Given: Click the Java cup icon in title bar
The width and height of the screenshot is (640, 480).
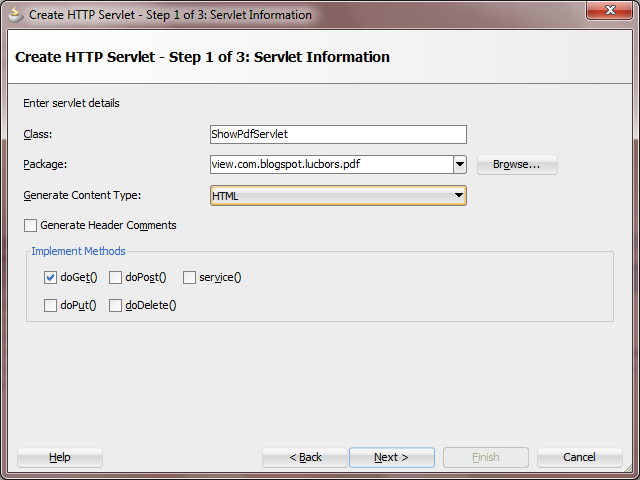Looking at the screenshot, I should point(15,14).
